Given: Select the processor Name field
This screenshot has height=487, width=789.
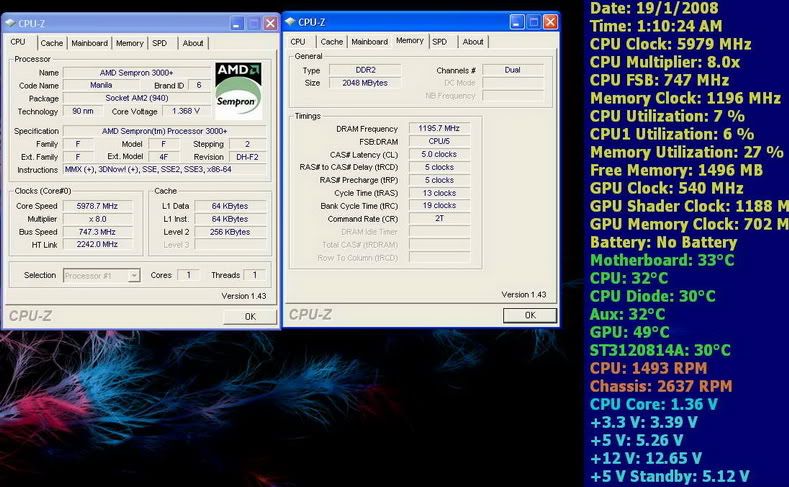Looking at the screenshot, I should 137,73.
